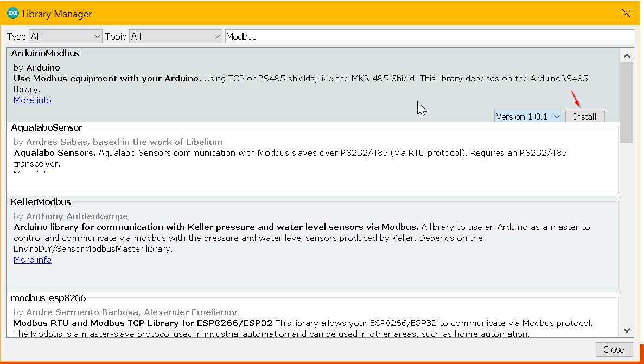Click the Modbus search input field
This screenshot has width=644, height=364.
(430, 36)
